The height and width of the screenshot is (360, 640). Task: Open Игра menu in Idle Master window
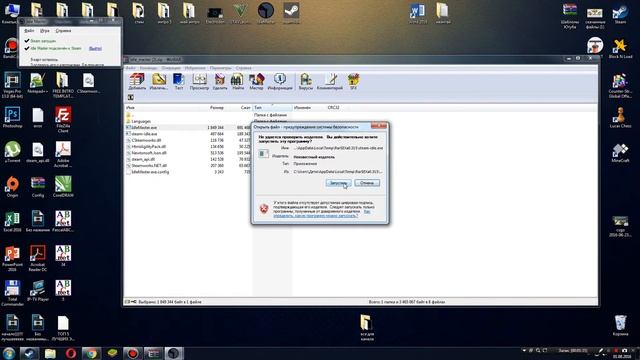coord(45,31)
